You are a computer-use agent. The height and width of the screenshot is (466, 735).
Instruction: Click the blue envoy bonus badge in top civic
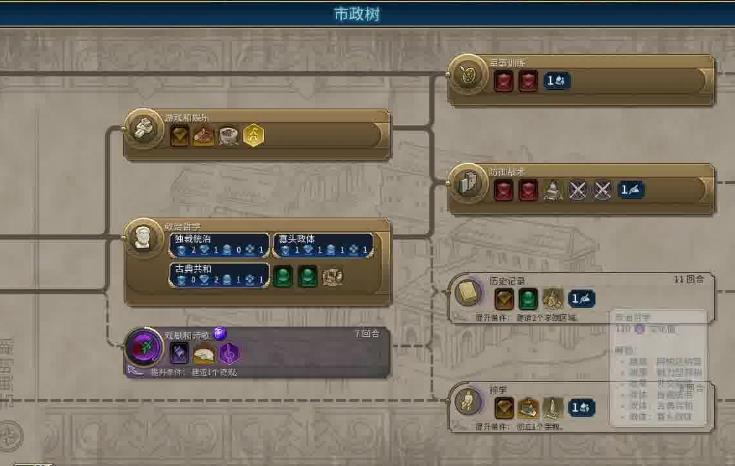coord(557,81)
